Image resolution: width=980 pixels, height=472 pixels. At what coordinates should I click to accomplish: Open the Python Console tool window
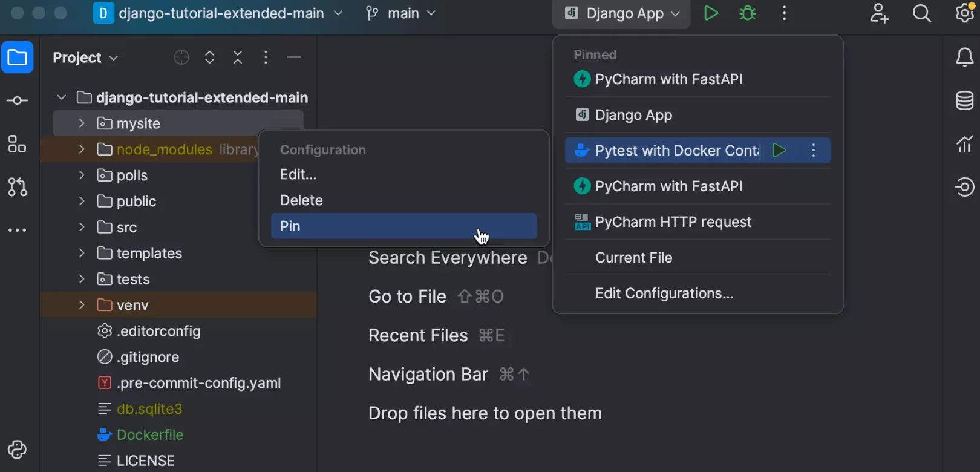coord(17,450)
